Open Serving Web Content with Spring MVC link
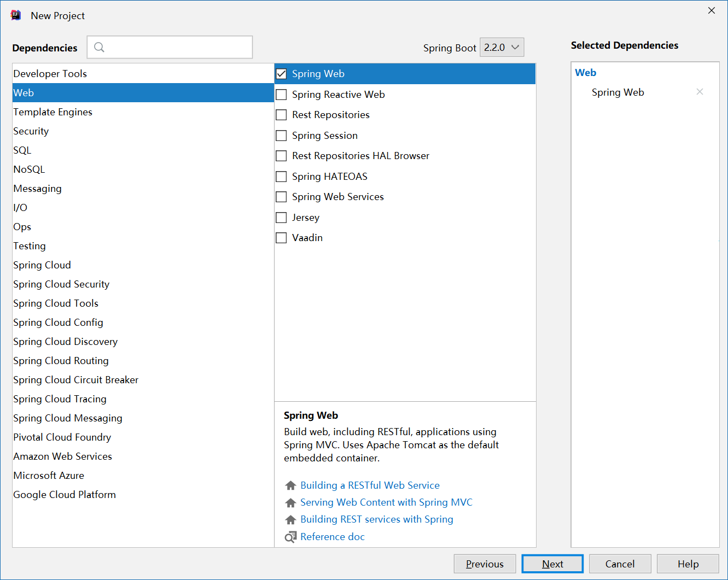 click(x=386, y=502)
